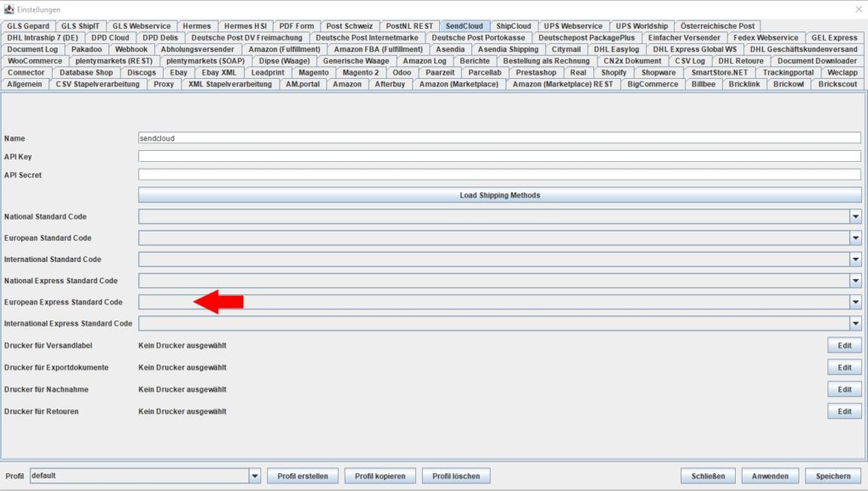Click the Speichern button
The width and height of the screenshot is (868, 491).
click(833, 476)
